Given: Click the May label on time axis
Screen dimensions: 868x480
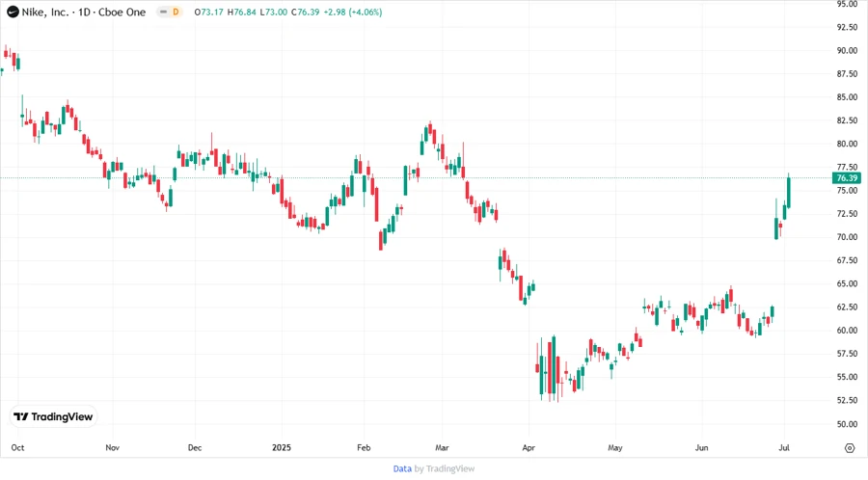Looking at the screenshot, I should (615, 448).
